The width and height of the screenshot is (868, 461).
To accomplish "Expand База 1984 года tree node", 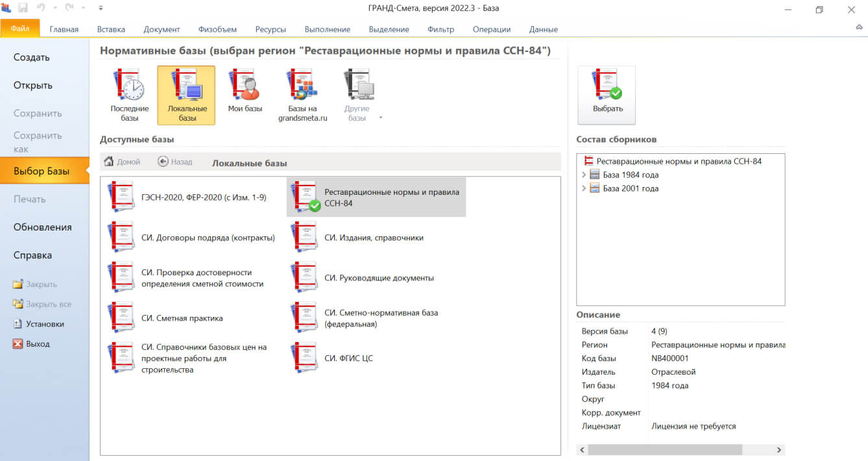I will click(x=583, y=175).
